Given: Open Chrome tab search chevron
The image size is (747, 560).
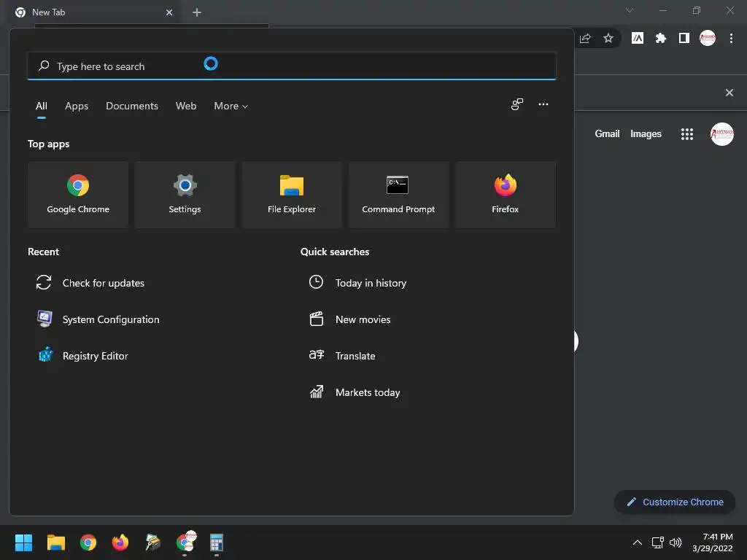Looking at the screenshot, I should tap(630, 10).
